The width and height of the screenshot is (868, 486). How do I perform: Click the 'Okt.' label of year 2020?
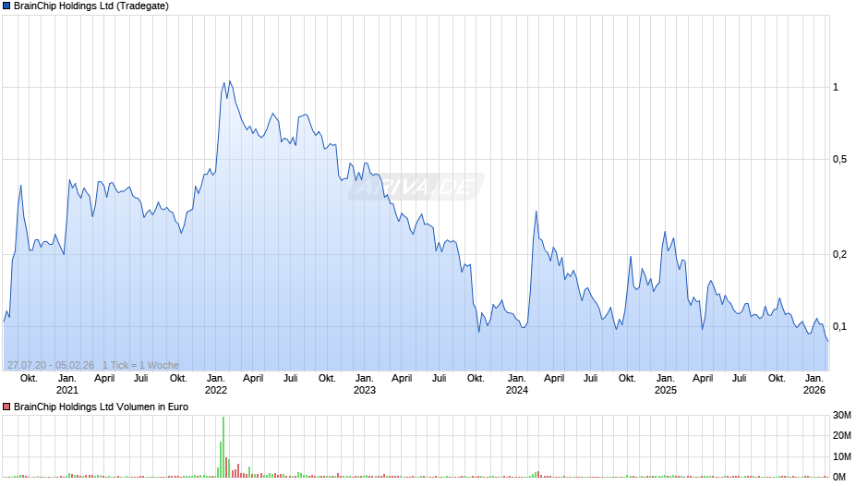click(29, 379)
